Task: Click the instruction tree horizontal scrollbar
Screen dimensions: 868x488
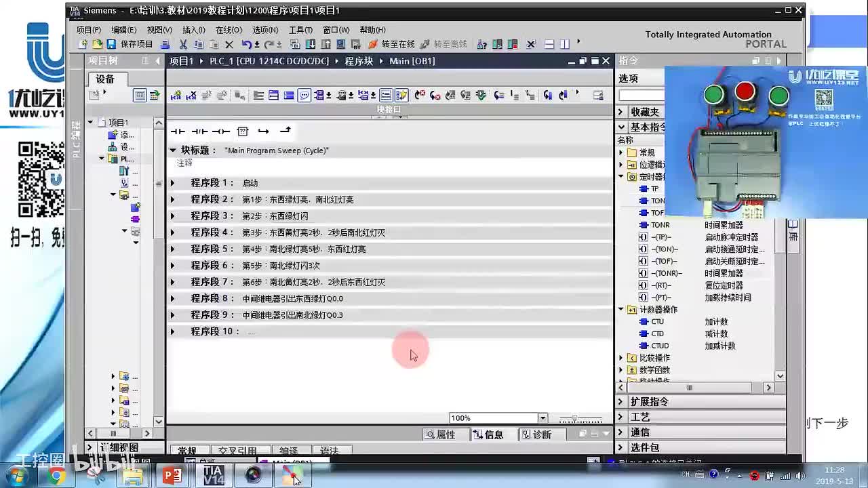Action: tap(690, 388)
